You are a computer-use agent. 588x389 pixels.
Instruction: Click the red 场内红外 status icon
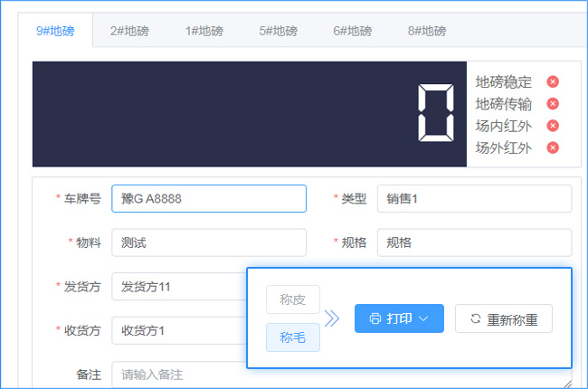(553, 126)
